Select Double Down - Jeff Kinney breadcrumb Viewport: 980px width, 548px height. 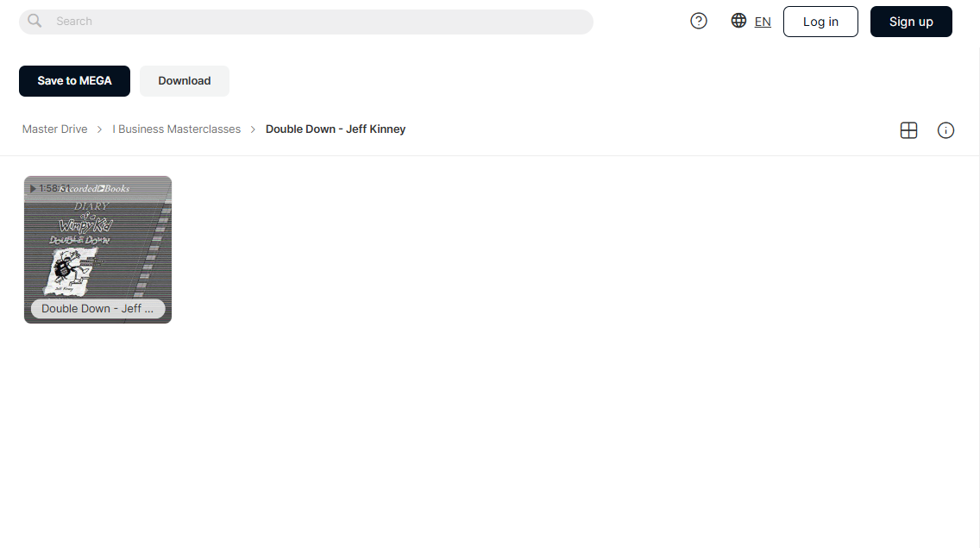(x=336, y=129)
